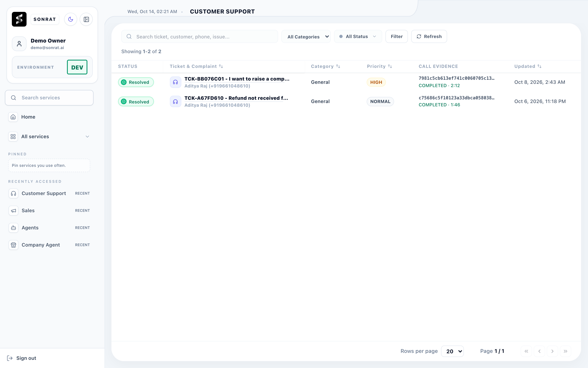Click the CALL EVIDENCE column header
This screenshot has width=588, height=368.
438,66
